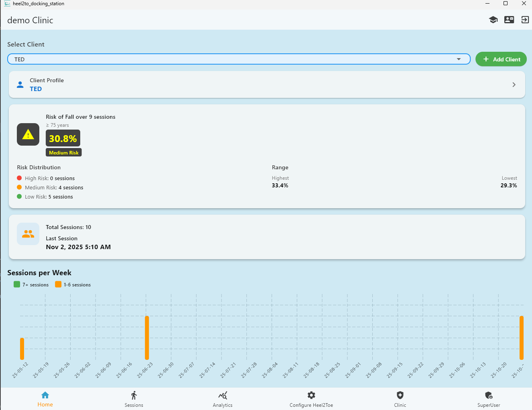Open the TED client selection field
This screenshot has height=410, width=532.
233,59
